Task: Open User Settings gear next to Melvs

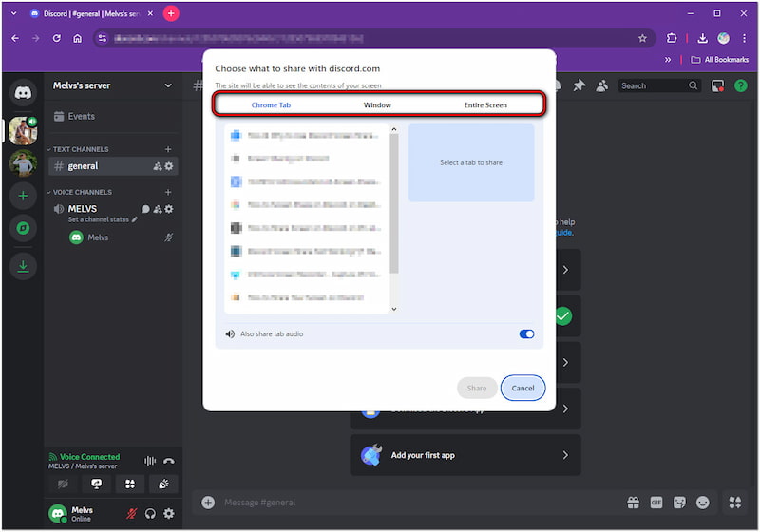Action: click(169, 514)
